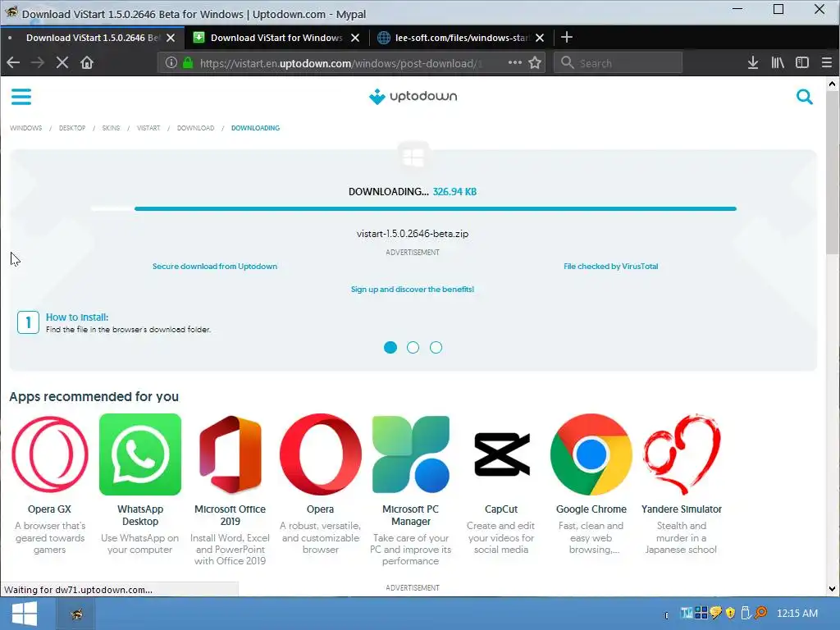
Task: Click File checked by VirusTotal link
Action: [610, 267]
